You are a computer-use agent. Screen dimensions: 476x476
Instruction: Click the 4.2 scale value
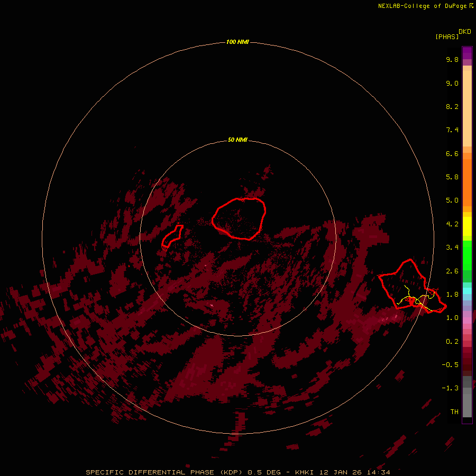[452, 224]
